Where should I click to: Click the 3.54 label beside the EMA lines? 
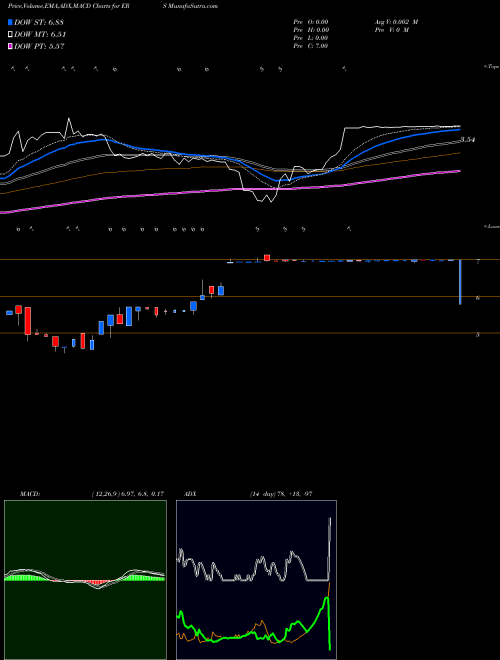tap(468, 140)
